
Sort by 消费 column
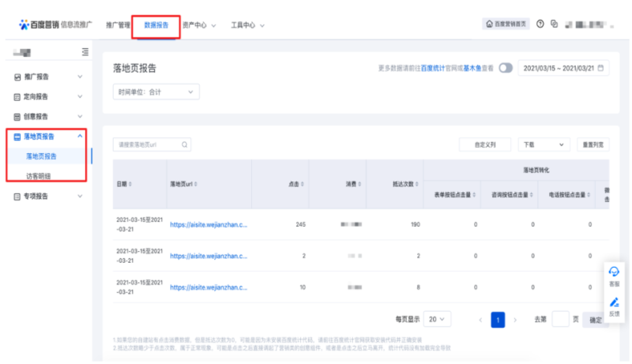tap(359, 184)
